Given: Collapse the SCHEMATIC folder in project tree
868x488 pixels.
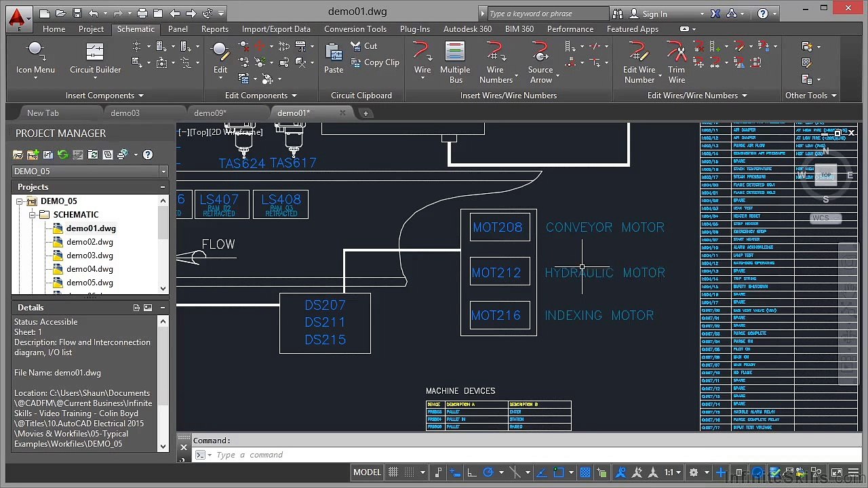Looking at the screenshot, I should tap(32, 215).
